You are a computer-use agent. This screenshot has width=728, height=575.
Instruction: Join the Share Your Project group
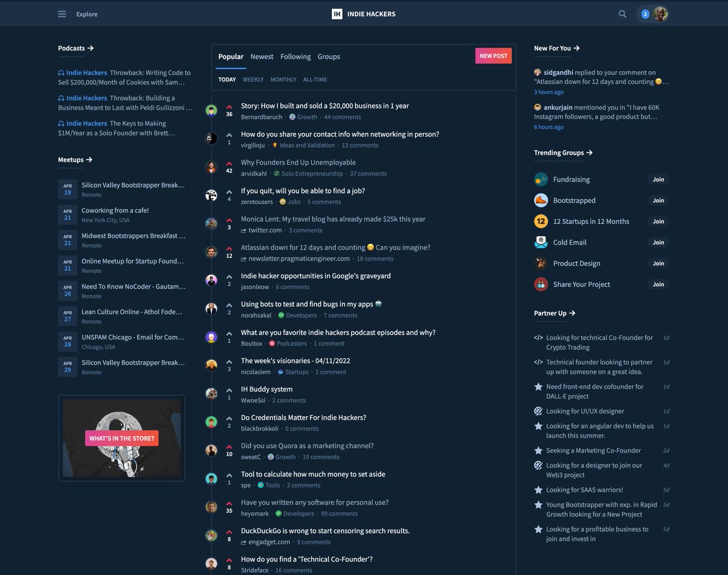click(658, 284)
